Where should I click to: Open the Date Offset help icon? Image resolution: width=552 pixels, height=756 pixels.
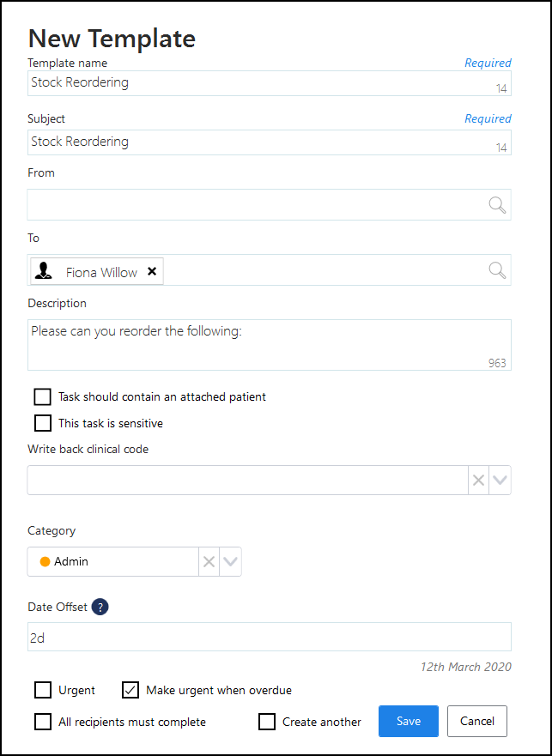click(100, 607)
